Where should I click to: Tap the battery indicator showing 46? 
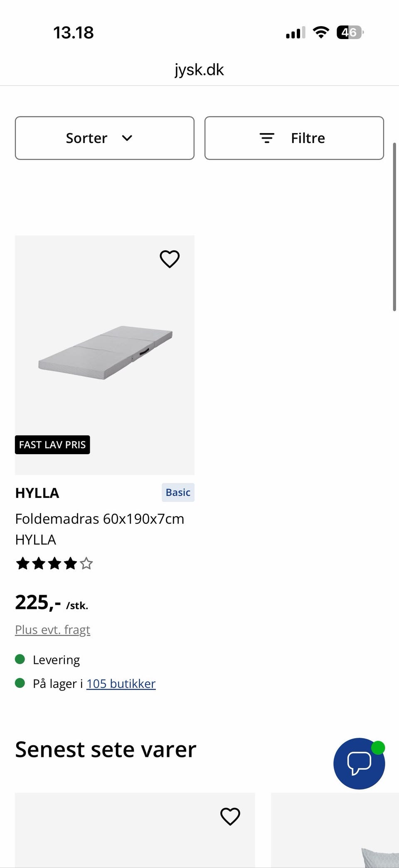pyautogui.click(x=350, y=32)
